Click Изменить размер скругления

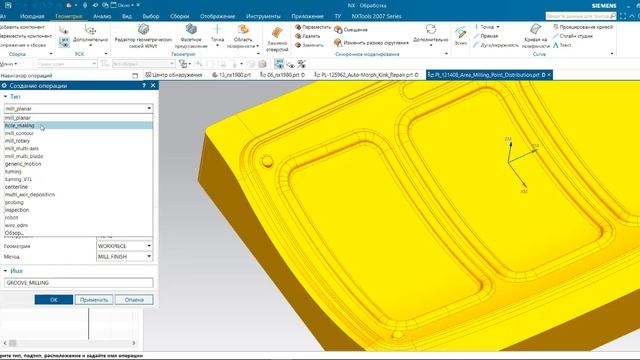click(371, 42)
